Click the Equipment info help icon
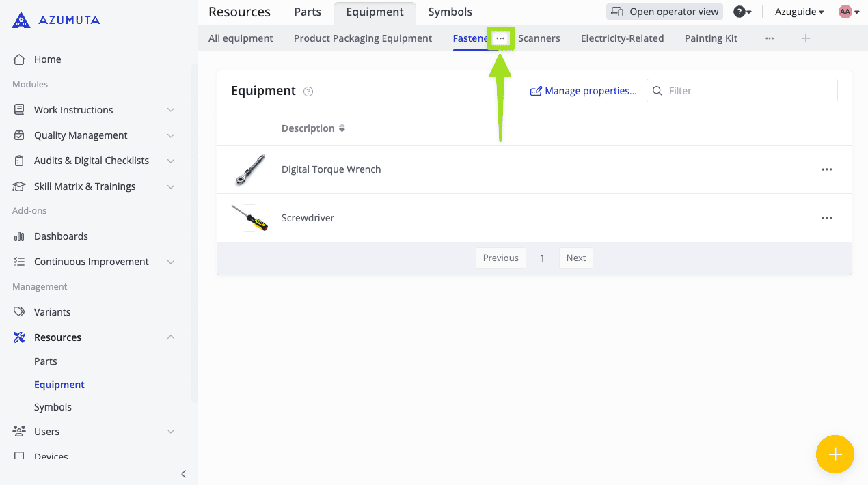Viewport: 868px width, 485px height. tap(308, 92)
